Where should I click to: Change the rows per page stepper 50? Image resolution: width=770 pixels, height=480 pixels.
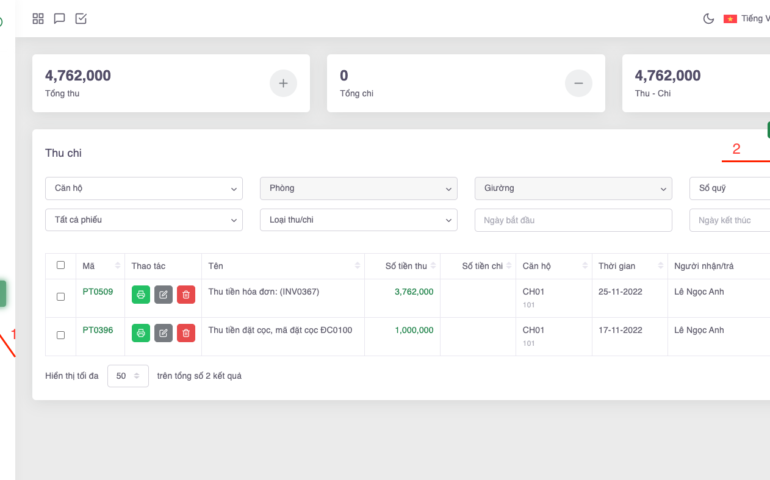(128, 376)
